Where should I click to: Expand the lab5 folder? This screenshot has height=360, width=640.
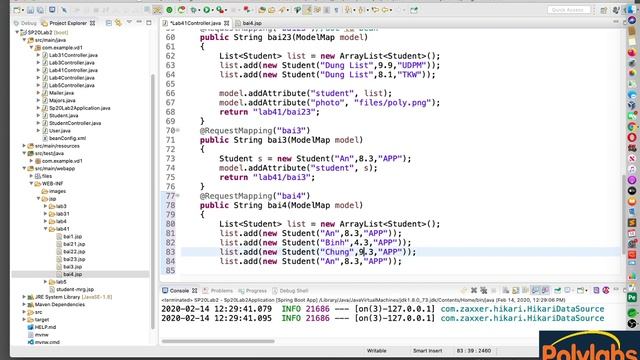[x=46, y=282]
